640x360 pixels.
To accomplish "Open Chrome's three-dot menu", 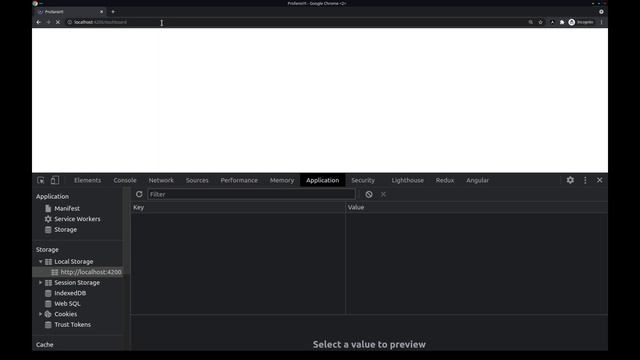I will [x=601, y=22].
